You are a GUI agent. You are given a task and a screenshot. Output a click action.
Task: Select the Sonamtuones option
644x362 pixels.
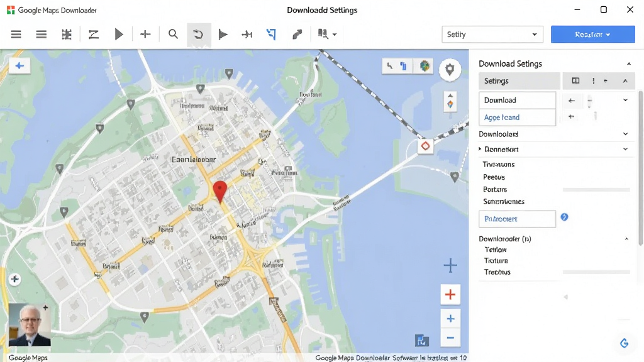[504, 202]
